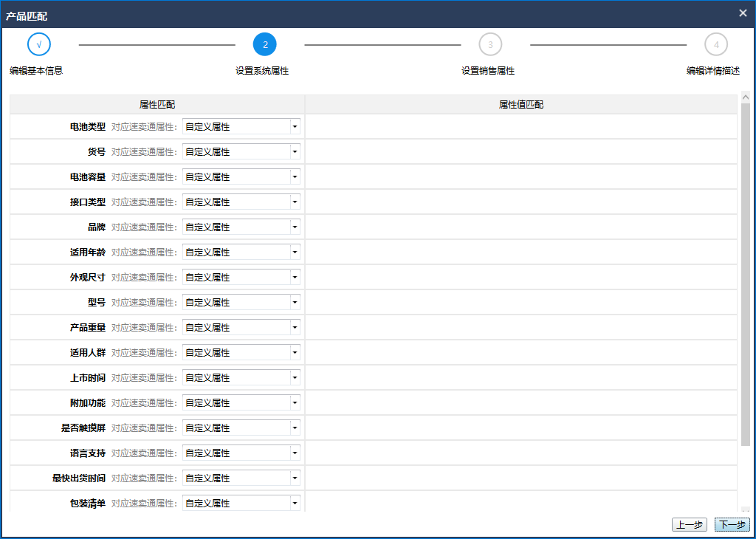Open the 电池类型 attribute dropdown
This screenshot has width=756, height=539.
[241, 126]
